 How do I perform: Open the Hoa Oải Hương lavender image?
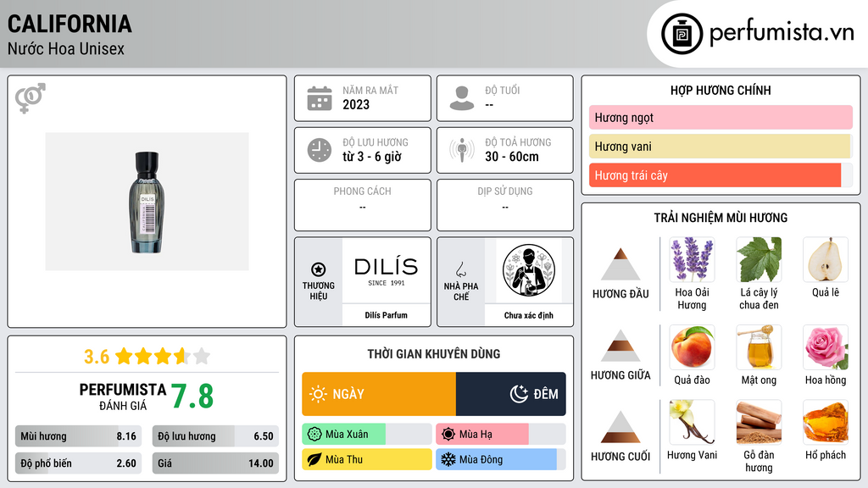click(x=692, y=259)
